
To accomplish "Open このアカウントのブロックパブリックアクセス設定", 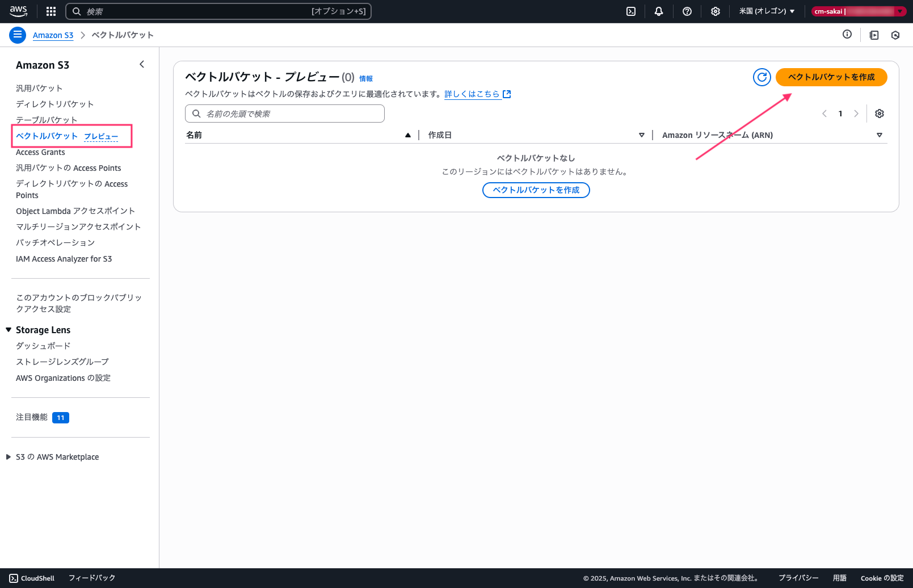I will coord(79,303).
